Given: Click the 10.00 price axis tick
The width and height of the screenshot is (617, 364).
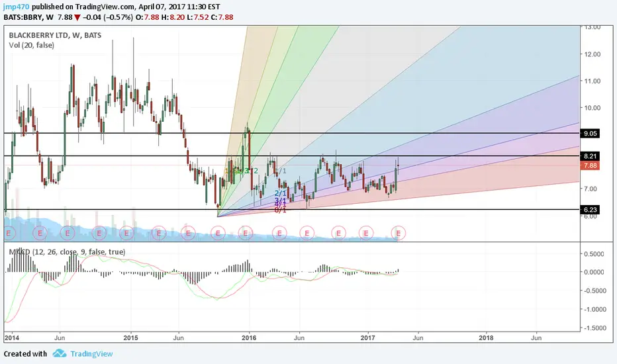Looking at the screenshot, I should pos(593,108).
